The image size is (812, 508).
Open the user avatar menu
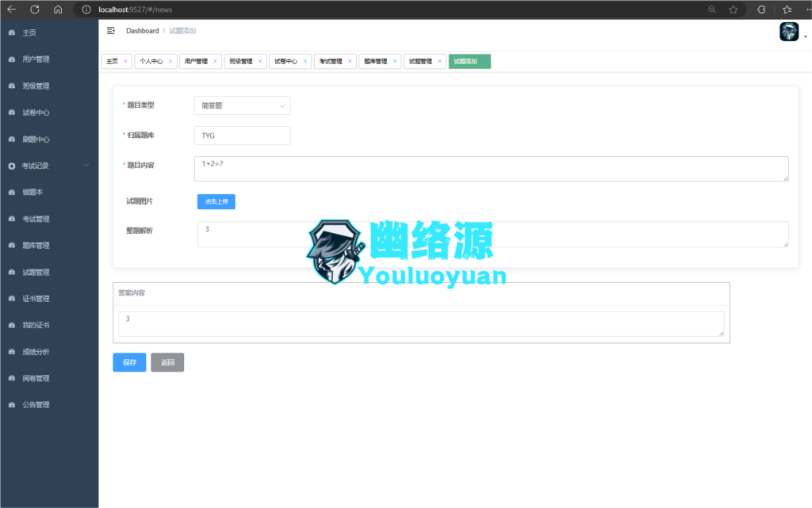pos(789,32)
